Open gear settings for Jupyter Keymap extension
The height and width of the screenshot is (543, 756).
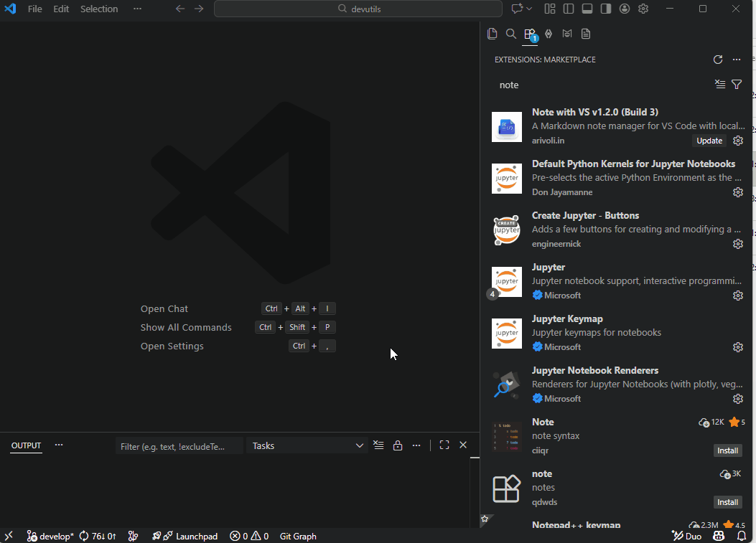pyautogui.click(x=738, y=346)
